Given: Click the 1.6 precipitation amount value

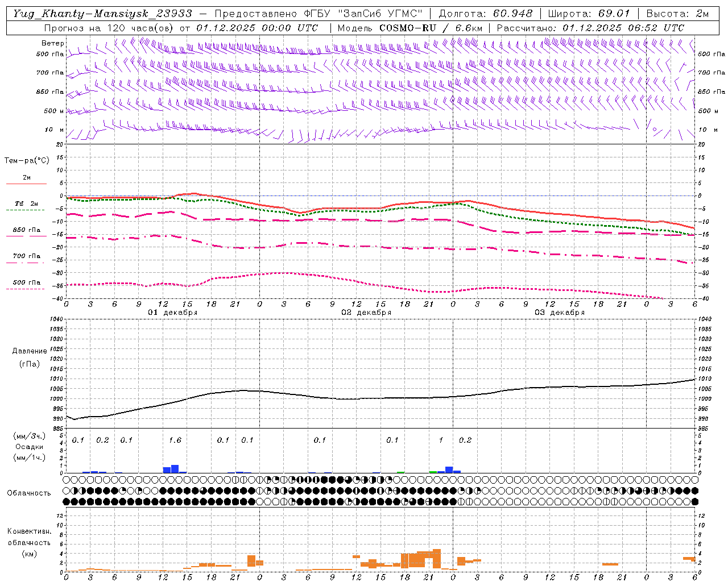Looking at the screenshot, I should click(175, 440).
